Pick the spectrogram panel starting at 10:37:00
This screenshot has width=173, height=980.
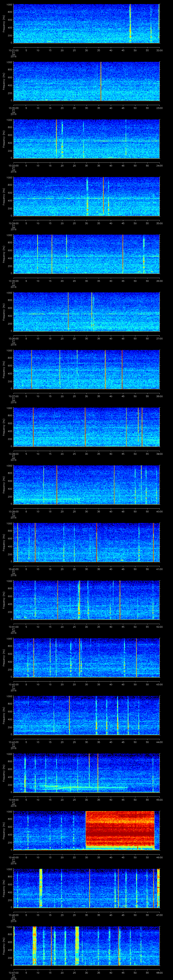(x=86, y=369)
